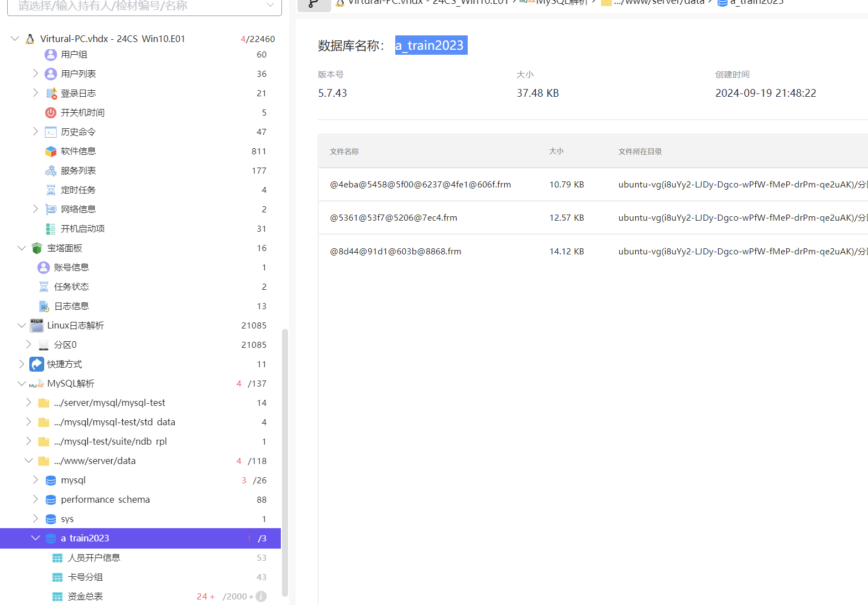Click the folder icon for .../www/server/data
This screenshot has height=605, width=868.
coord(44,461)
